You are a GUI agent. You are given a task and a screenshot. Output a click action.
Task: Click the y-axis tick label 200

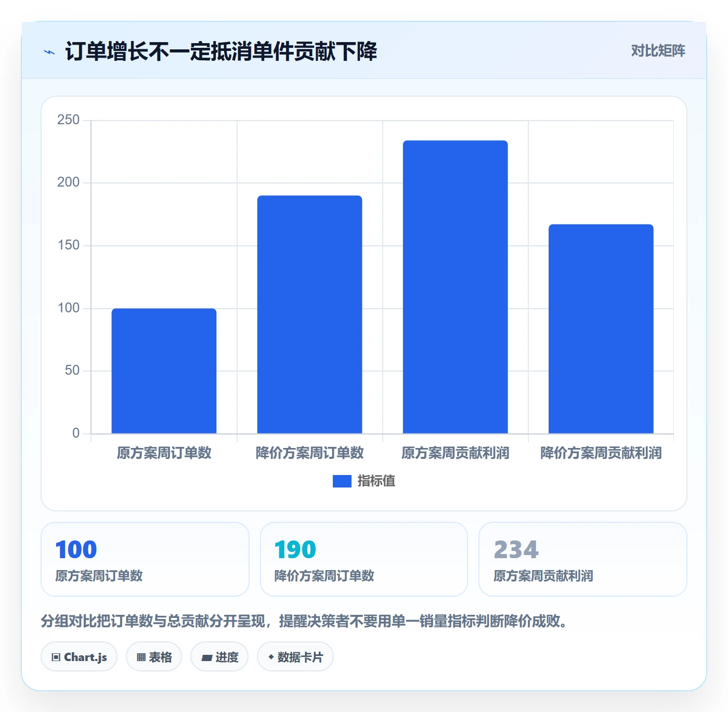[68, 182]
